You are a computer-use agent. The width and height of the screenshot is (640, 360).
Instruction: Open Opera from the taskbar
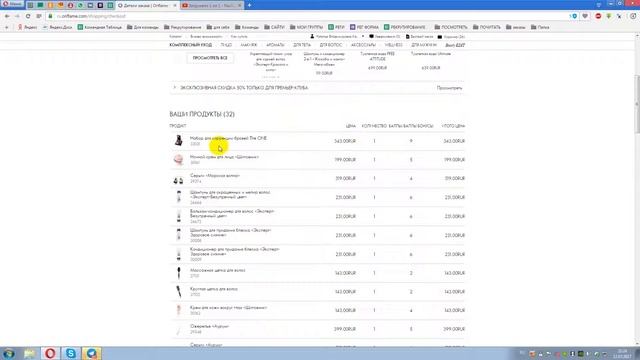tap(50, 353)
